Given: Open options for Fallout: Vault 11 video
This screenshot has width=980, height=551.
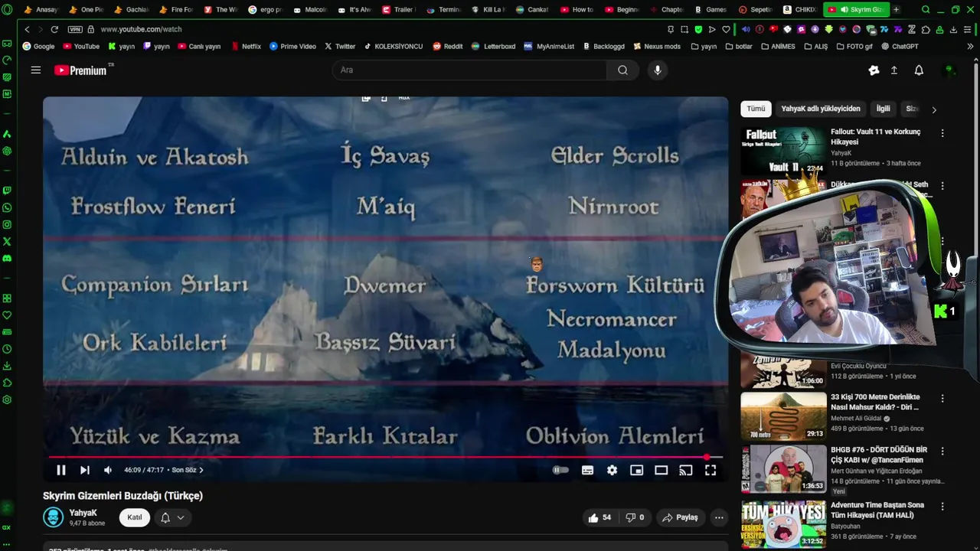Looking at the screenshot, I should click(x=942, y=133).
